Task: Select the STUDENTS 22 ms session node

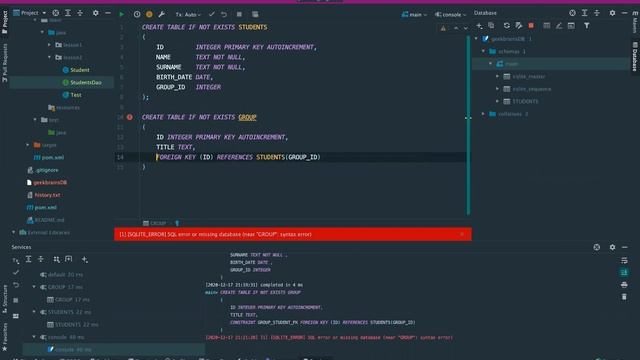Action: 65,312
